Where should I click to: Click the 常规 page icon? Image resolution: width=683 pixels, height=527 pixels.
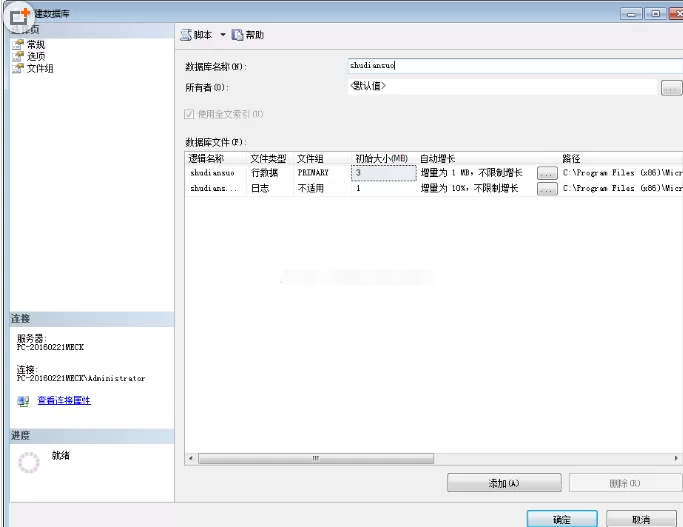coord(18,44)
